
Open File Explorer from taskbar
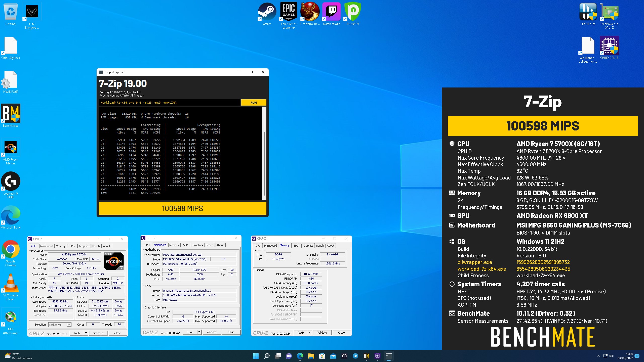(311, 356)
